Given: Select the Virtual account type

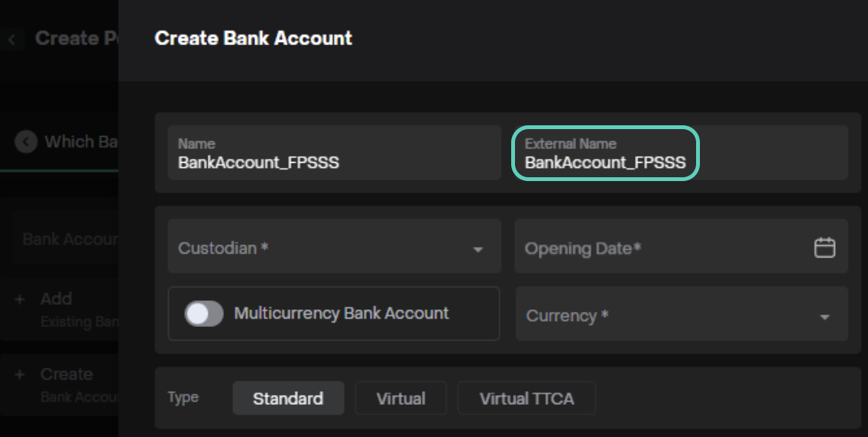Looking at the screenshot, I should [400, 399].
